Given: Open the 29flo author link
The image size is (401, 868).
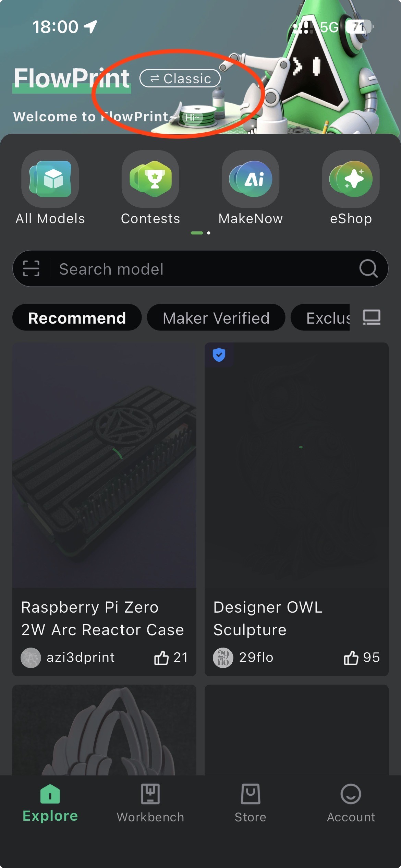Looking at the screenshot, I should pyautogui.click(x=256, y=658).
